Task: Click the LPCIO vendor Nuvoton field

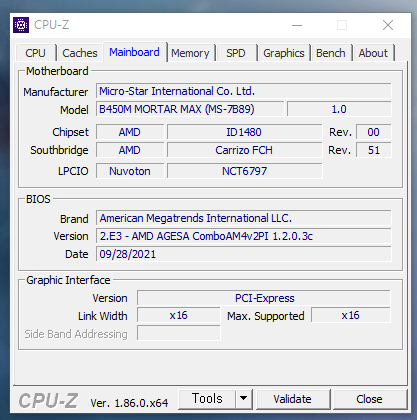Action: tap(130, 171)
